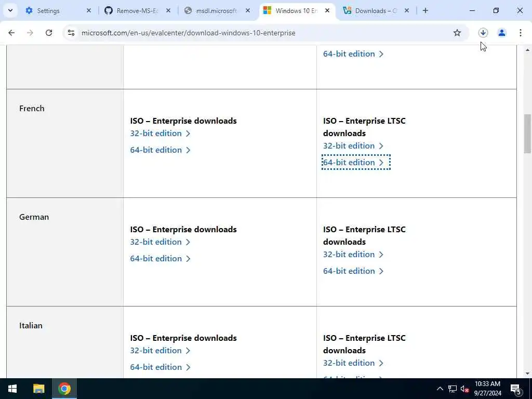Click the forward navigation arrow

pyautogui.click(x=30, y=33)
